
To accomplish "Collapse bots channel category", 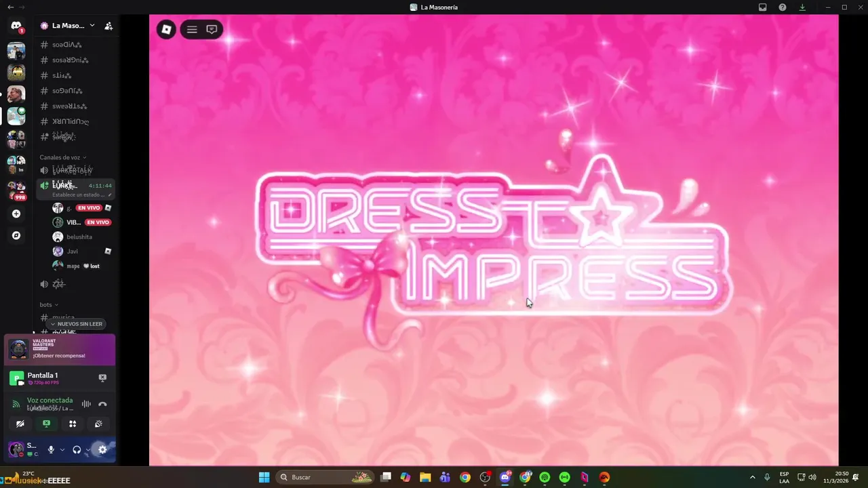I will click(49, 305).
